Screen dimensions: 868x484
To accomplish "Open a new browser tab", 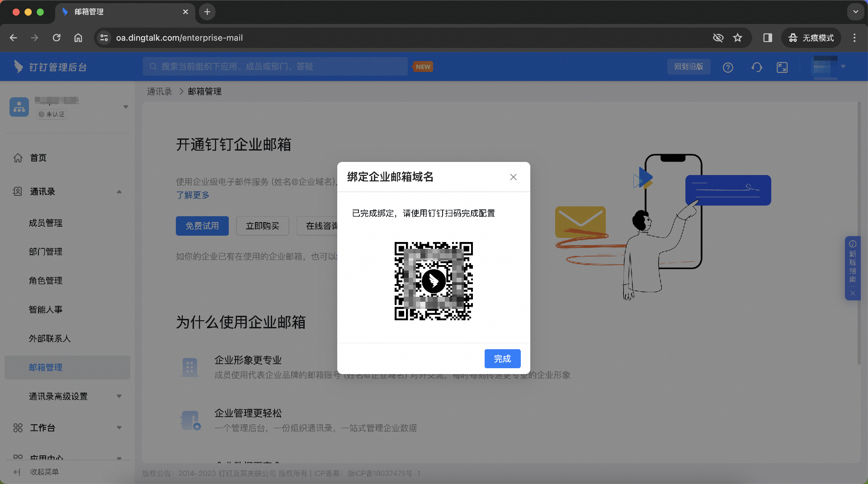I will [207, 12].
